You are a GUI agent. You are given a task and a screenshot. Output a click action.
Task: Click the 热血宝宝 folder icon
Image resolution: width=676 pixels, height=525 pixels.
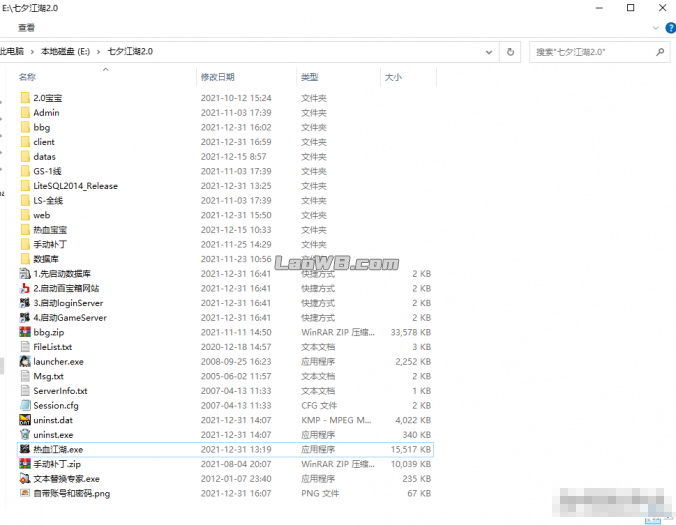pos(25,230)
